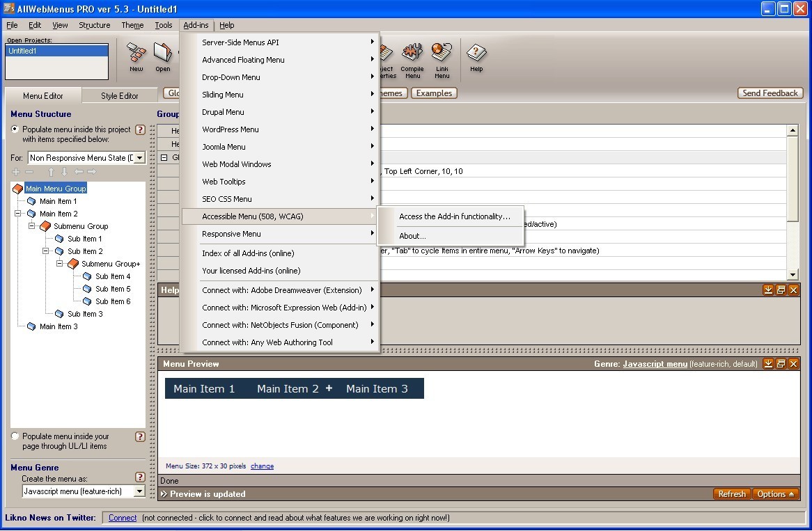
Task: Click the Examples button
Action: 434,93
